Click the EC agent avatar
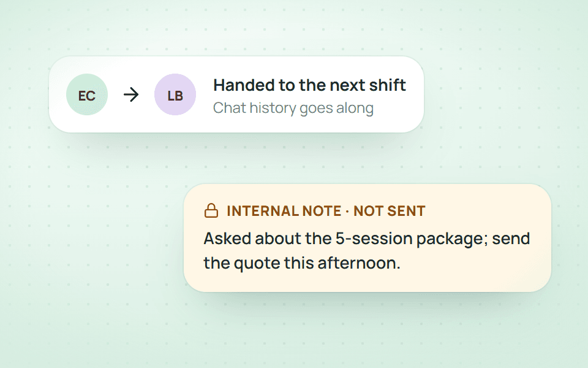588x368 pixels. 87,94
